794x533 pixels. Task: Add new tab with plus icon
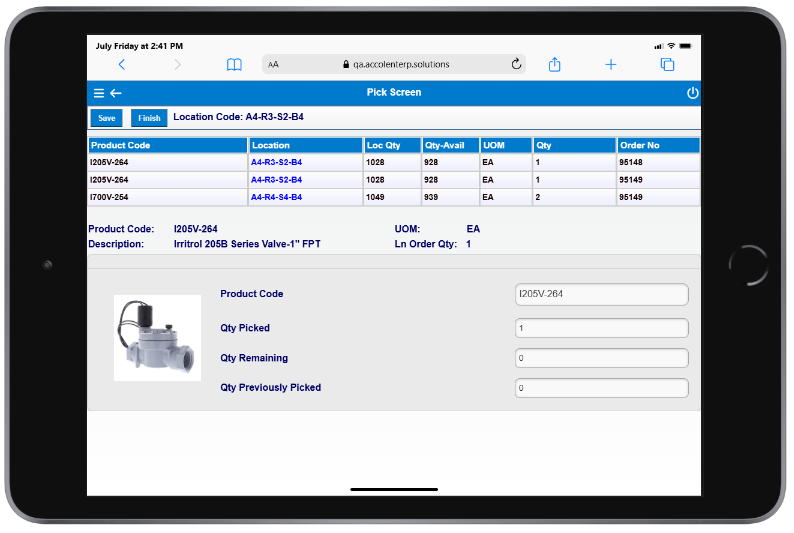point(611,64)
